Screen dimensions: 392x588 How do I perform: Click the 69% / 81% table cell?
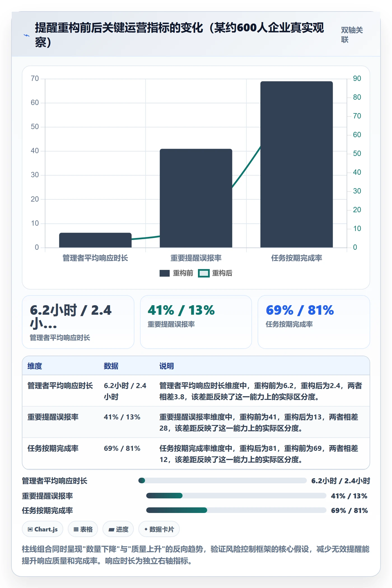click(122, 449)
